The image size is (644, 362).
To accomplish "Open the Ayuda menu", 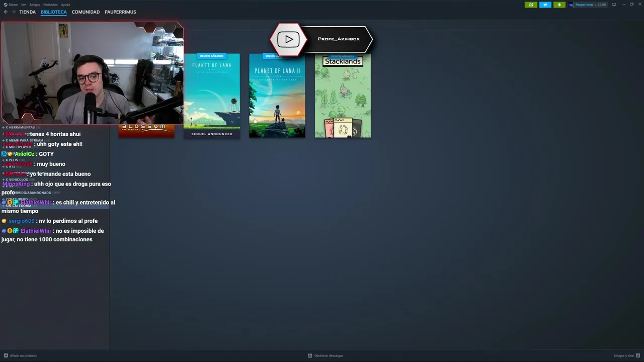I will point(65,5).
